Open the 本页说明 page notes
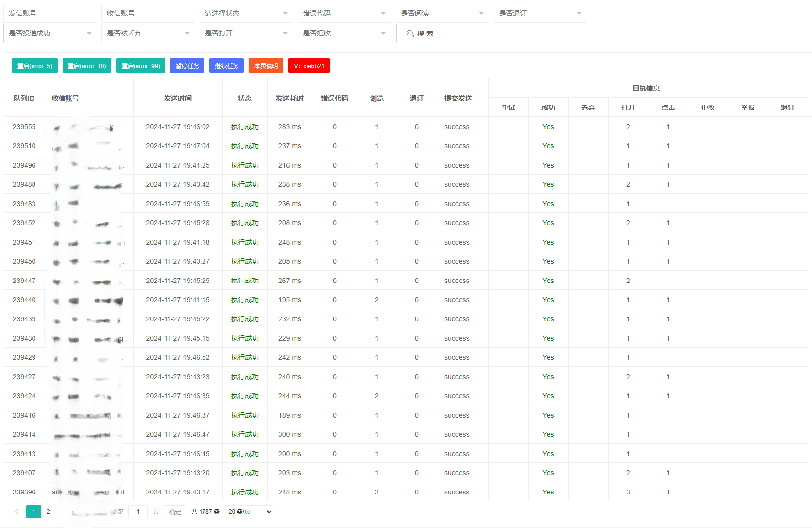 pyautogui.click(x=266, y=66)
